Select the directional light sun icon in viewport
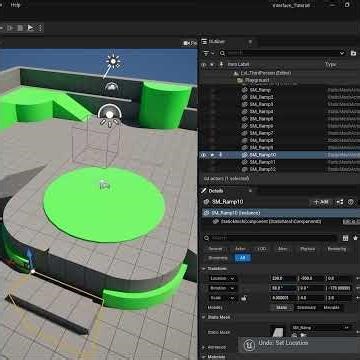This screenshot has height=360, width=360. click(x=113, y=61)
